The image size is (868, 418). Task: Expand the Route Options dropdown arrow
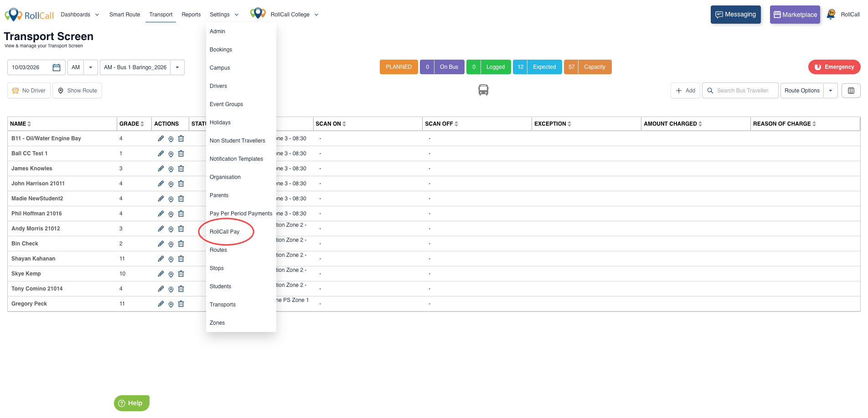click(x=831, y=91)
